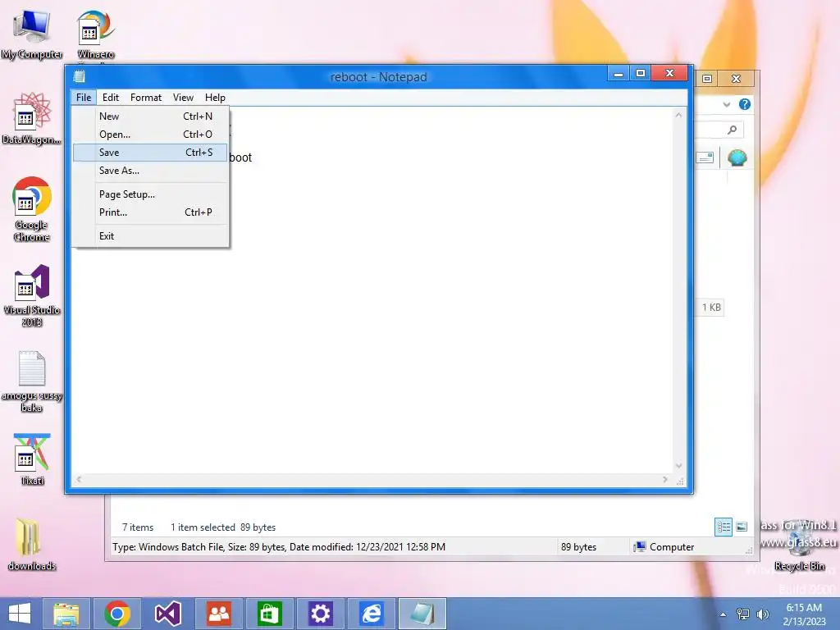Switch Explorer to details view icon

click(724, 527)
